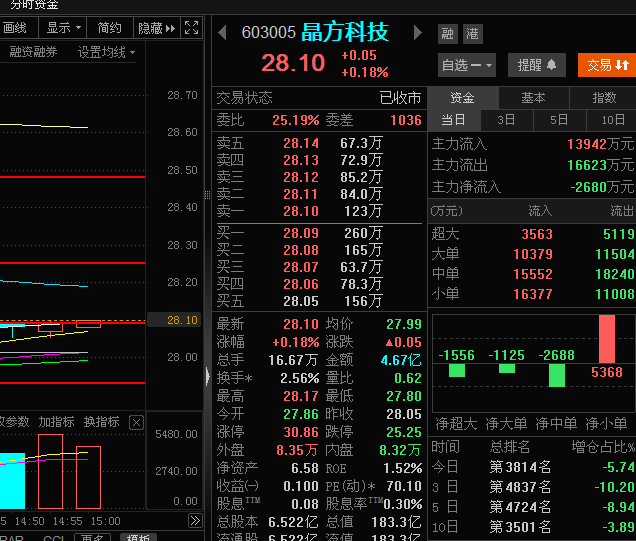Click the 小单 inflow value 16377
This screenshot has width=636, height=541.
click(x=533, y=294)
